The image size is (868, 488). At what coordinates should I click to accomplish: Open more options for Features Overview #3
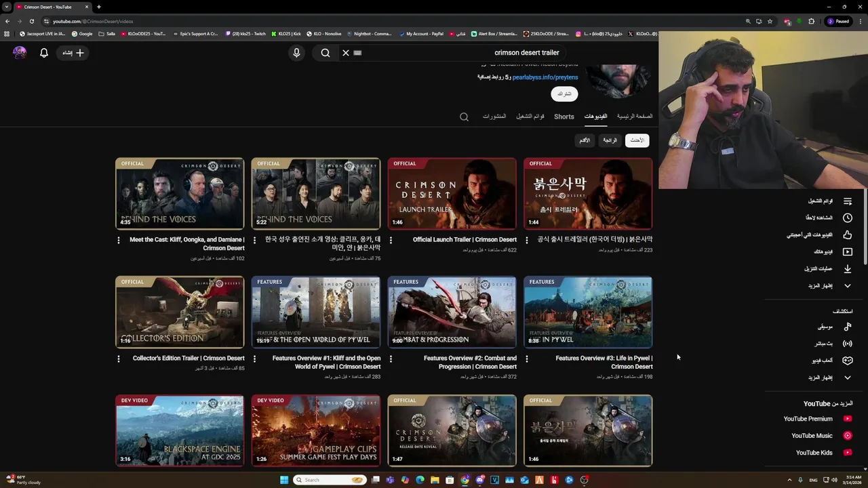(x=527, y=359)
